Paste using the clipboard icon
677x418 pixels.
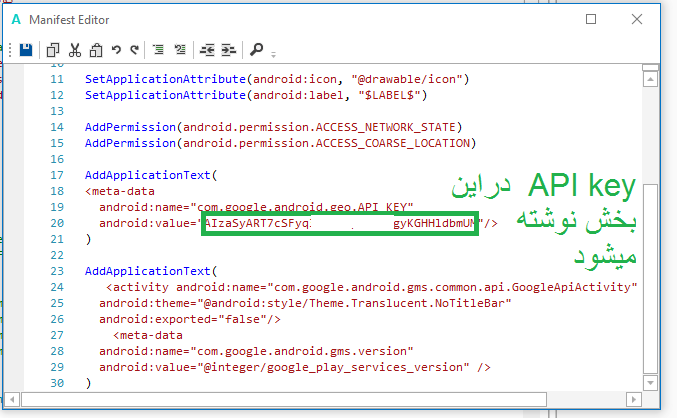[x=95, y=49]
